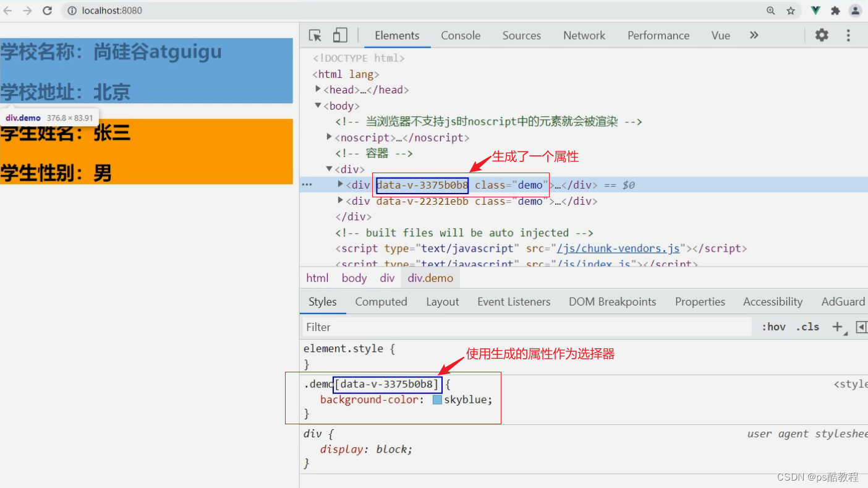Expand the noscript element node
This screenshot has width=868, height=488.
coord(330,137)
